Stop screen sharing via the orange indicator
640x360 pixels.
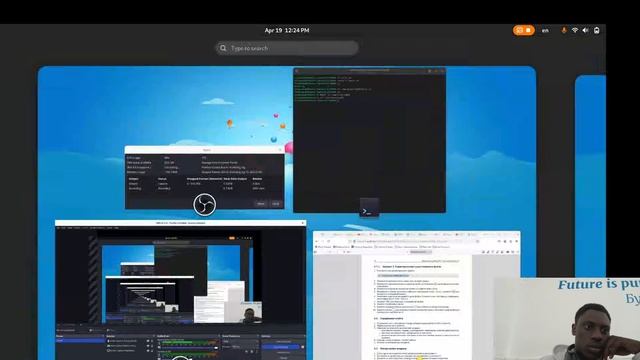524,30
